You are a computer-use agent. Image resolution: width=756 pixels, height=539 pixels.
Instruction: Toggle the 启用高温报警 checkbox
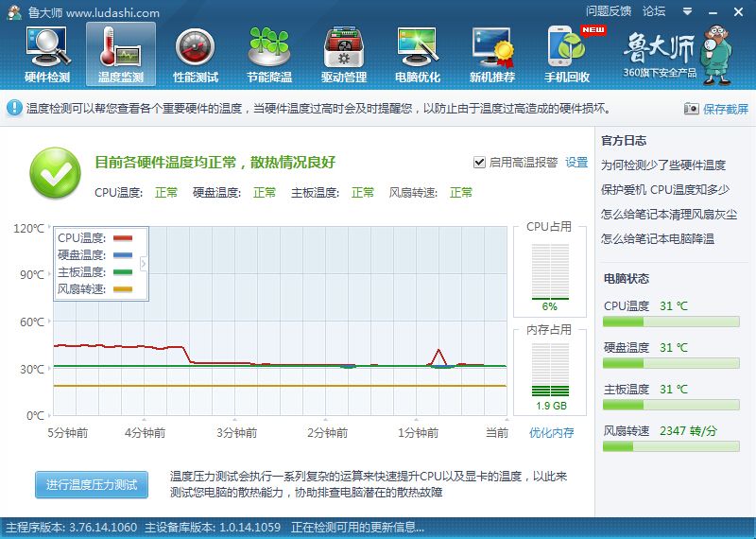point(479,162)
